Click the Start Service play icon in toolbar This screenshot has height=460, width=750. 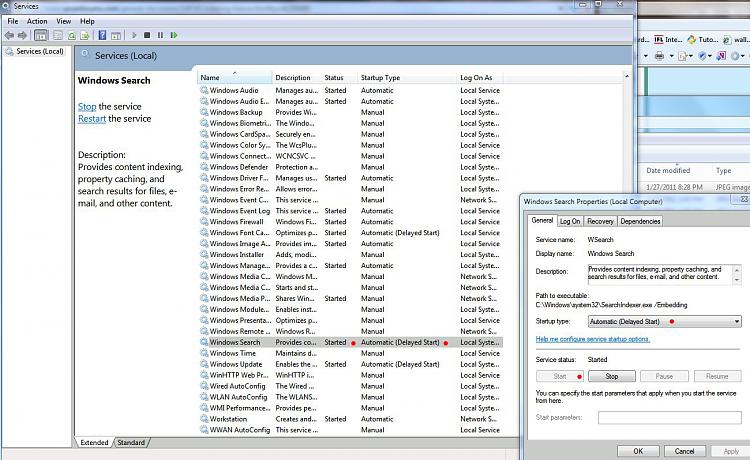(x=134, y=35)
